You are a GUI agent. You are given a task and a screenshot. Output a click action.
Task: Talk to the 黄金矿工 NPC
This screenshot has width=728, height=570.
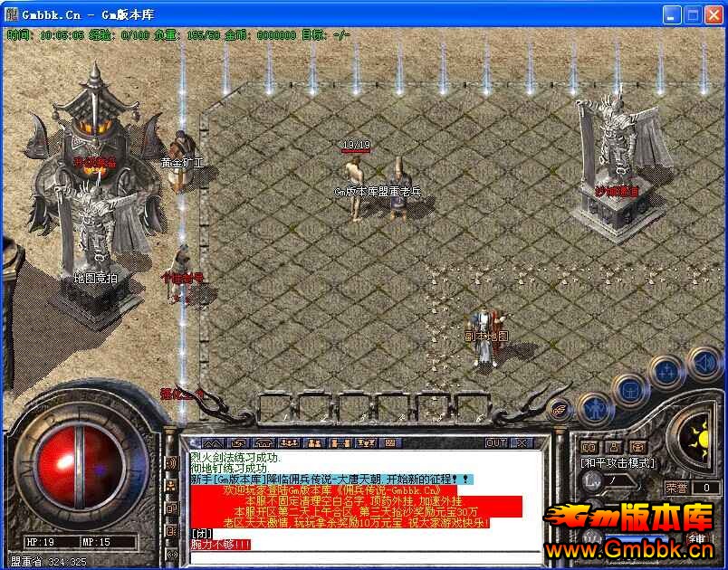tap(181, 160)
